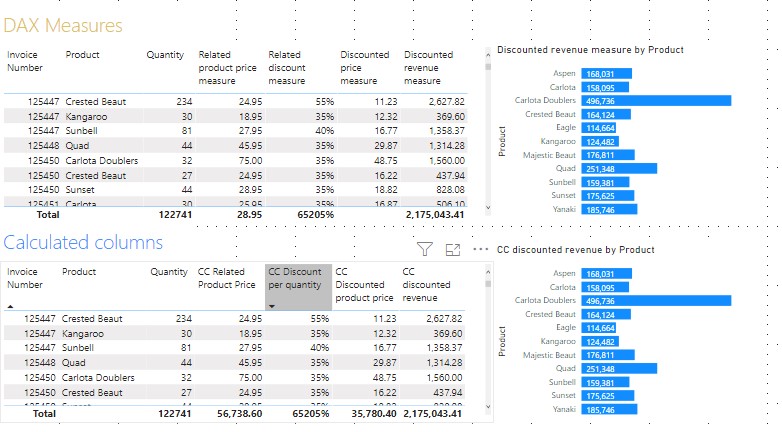The width and height of the screenshot is (782, 432).
Task: Select Sunbell bar in CC discounted revenue chart
Action: tap(605, 383)
